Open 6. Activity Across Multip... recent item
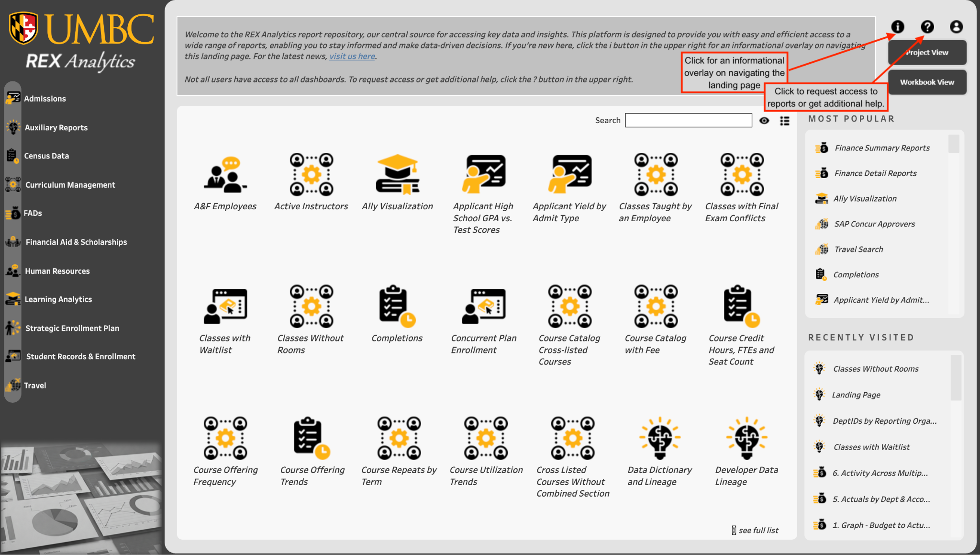This screenshot has height=555, width=980. 880,473
